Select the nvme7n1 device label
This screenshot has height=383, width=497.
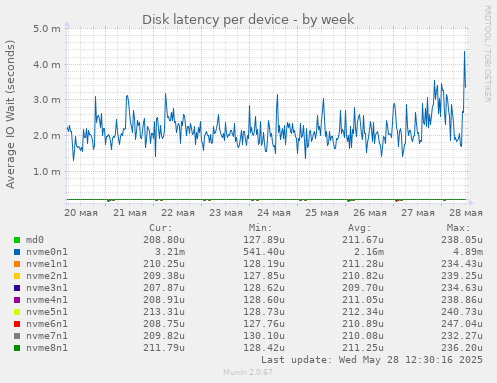pos(47,336)
